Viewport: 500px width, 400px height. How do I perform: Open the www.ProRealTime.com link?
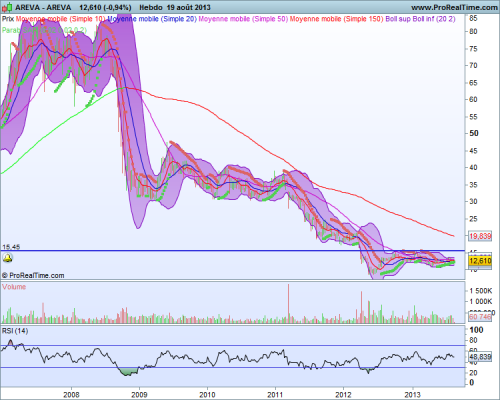(x=454, y=7)
